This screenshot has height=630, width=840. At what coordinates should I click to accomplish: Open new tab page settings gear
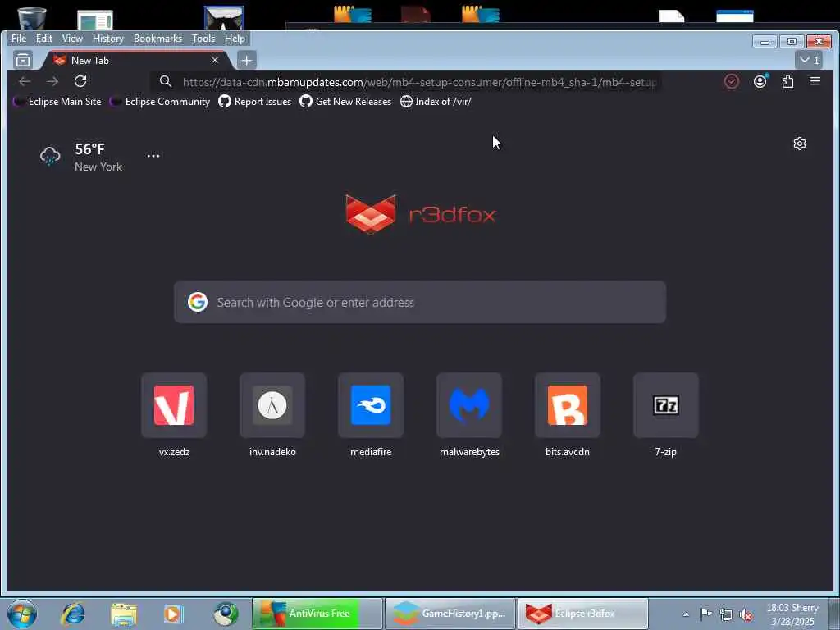(799, 144)
